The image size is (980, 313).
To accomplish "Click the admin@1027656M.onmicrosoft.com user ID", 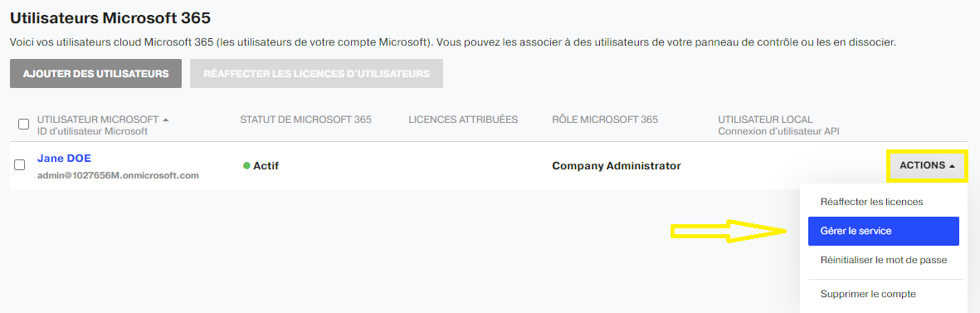I will tap(118, 175).
